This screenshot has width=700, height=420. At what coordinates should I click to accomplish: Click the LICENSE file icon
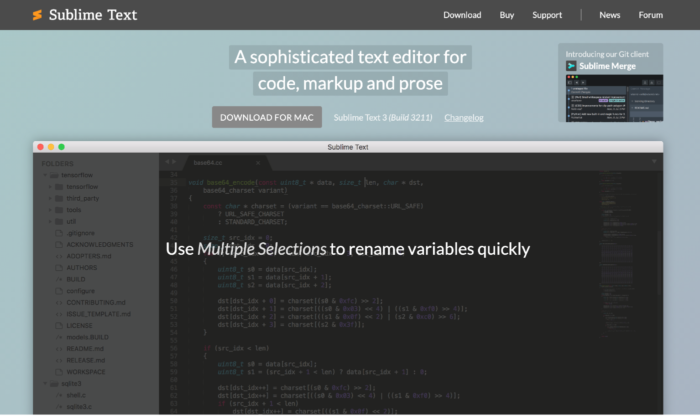[x=58, y=326]
